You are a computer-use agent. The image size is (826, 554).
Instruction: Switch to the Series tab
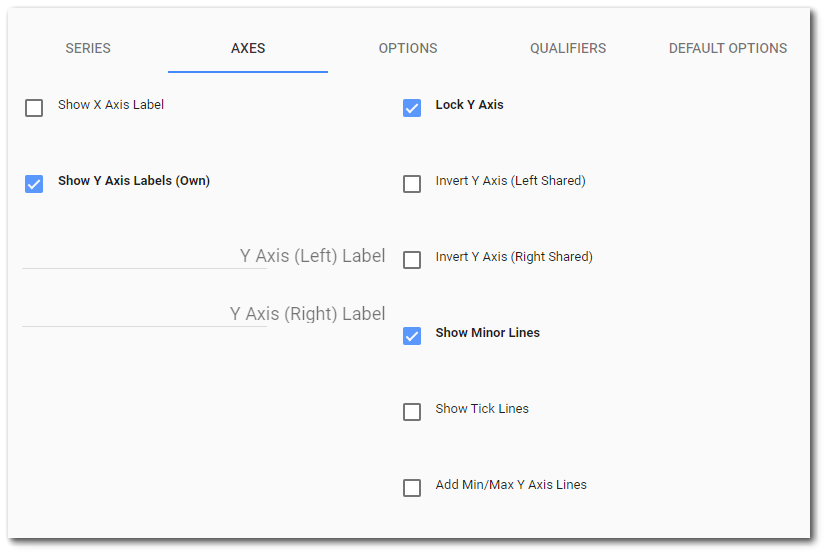coord(88,48)
